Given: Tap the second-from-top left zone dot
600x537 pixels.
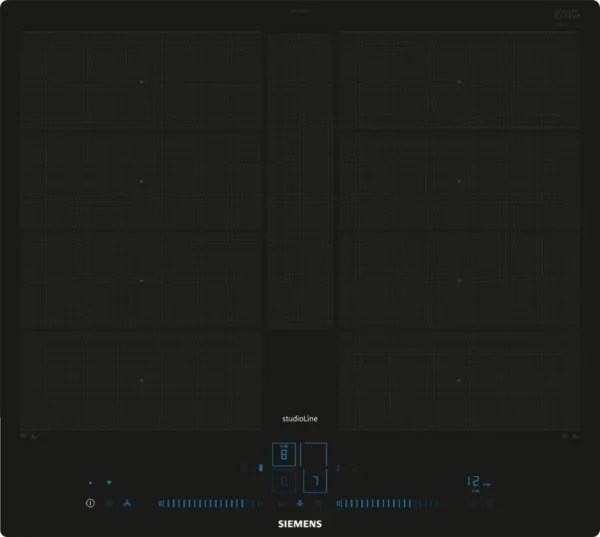Looking at the screenshot, I should [141, 181].
